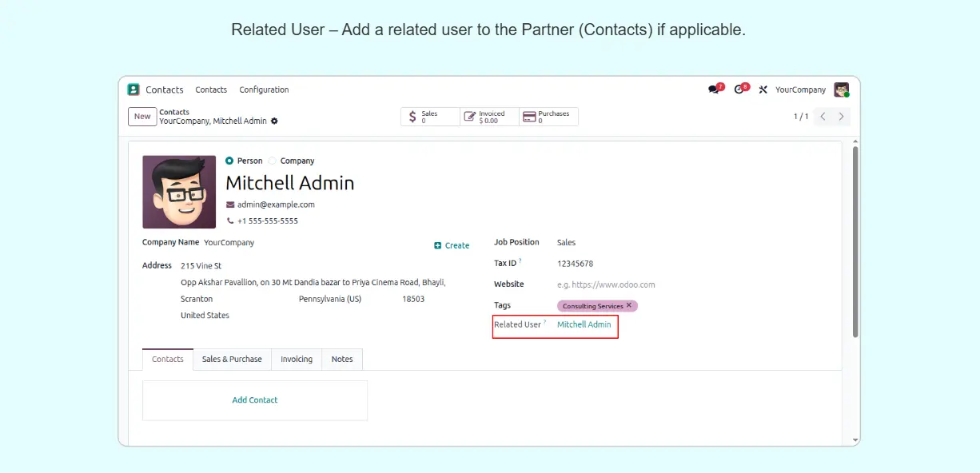The width and height of the screenshot is (980, 473).
Task: Remove the Consulting Services tag
Action: (x=629, y=305)
